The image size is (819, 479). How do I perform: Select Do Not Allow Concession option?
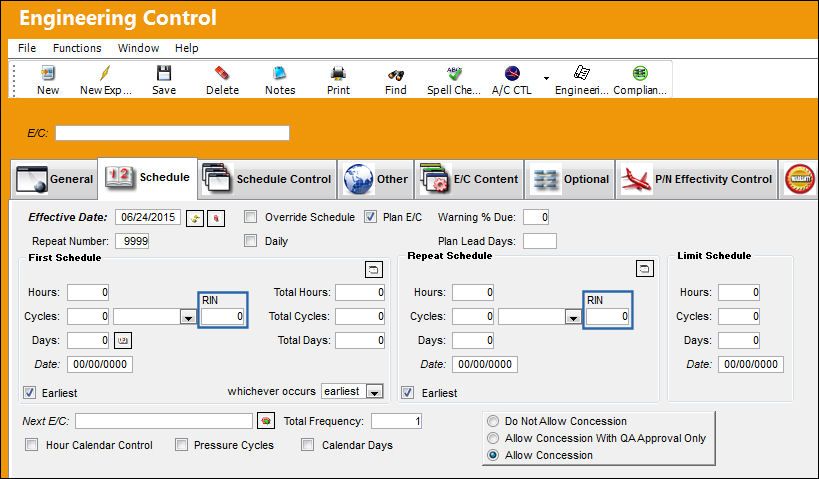click(x=493, y=421)
